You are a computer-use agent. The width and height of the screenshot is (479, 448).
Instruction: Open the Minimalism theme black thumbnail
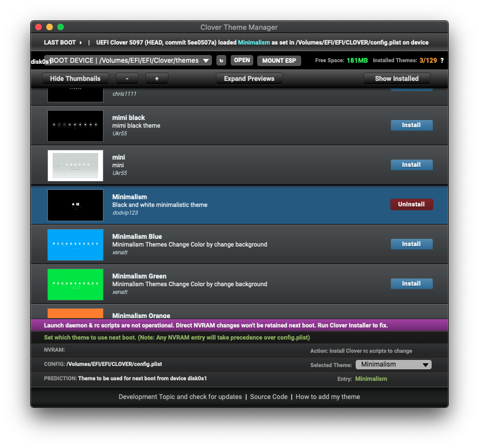tap(75, 205)
